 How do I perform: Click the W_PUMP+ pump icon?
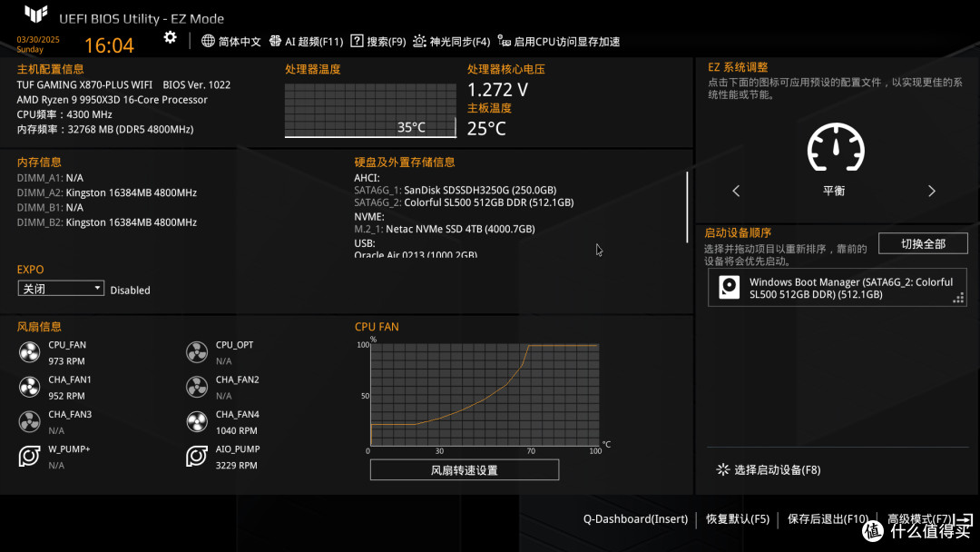(29, 457)
